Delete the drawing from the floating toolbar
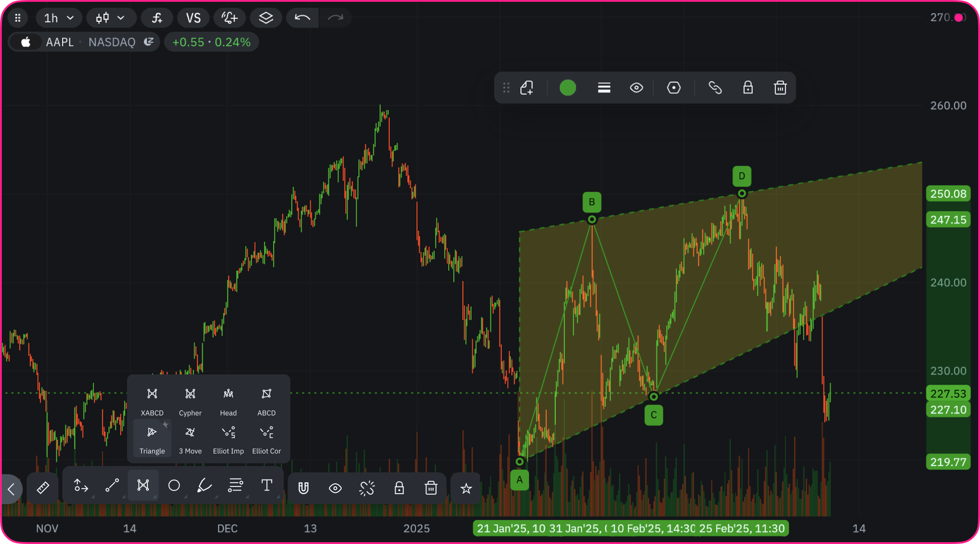Screen dimensions: 980x544 (780, 87)
